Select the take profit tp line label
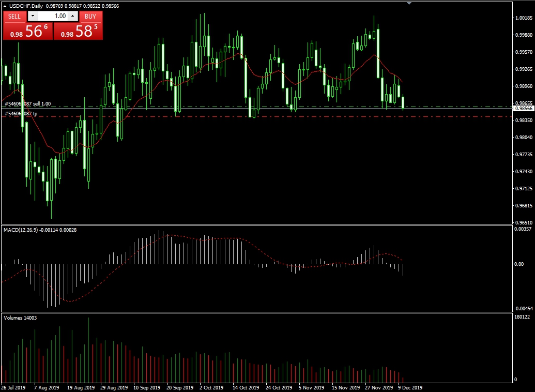535x392 pixels. [21, 113]
